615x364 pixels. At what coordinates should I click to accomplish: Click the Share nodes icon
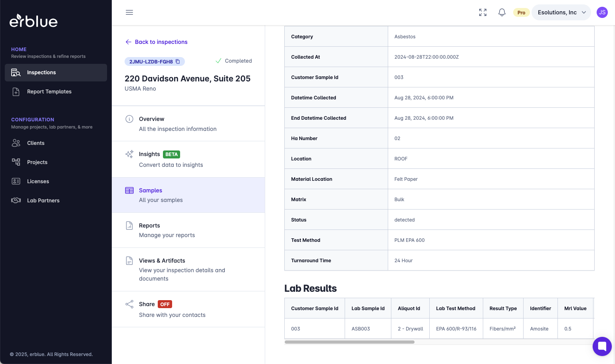[129, 304]
